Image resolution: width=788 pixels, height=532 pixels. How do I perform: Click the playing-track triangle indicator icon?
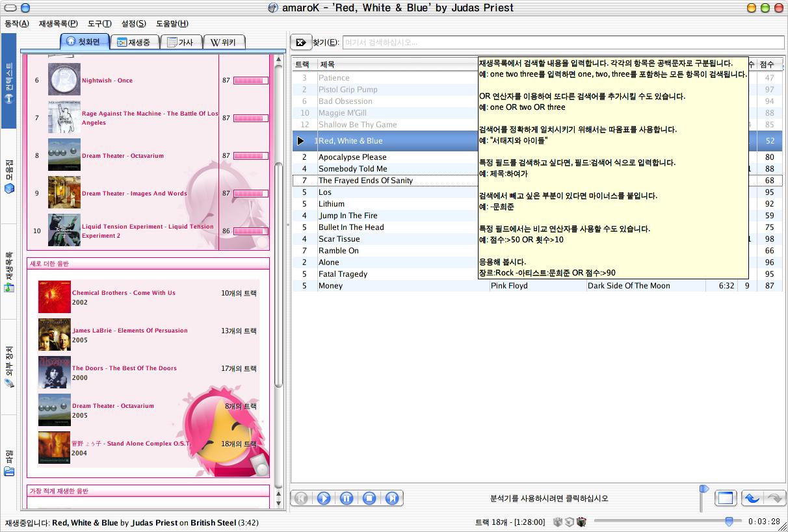point(300,141)
